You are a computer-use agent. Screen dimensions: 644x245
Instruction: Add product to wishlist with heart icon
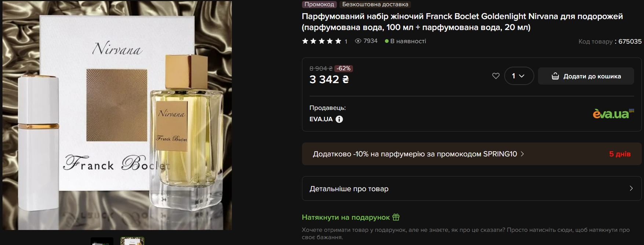click(x=496, y=76)
